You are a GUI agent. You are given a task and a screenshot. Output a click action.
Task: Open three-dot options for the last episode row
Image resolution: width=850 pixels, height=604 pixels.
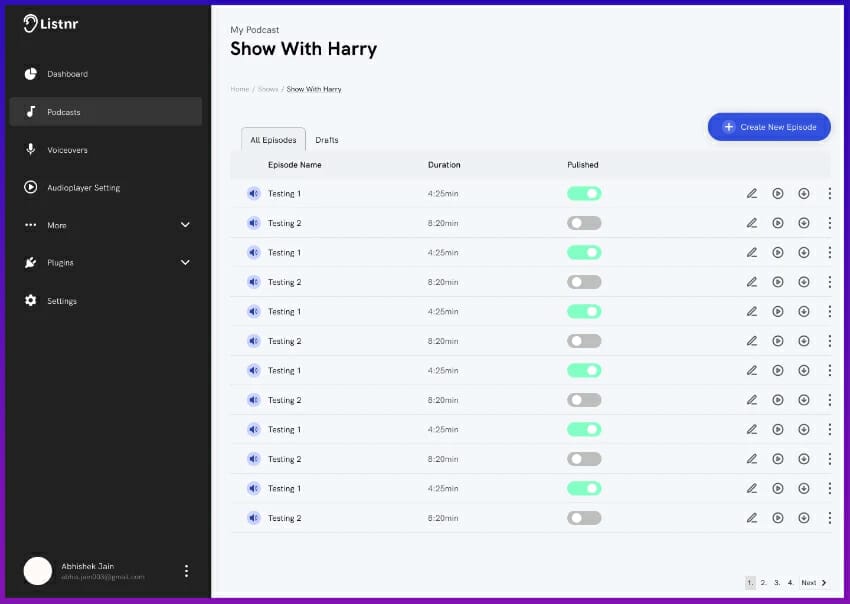coord(829,518)
